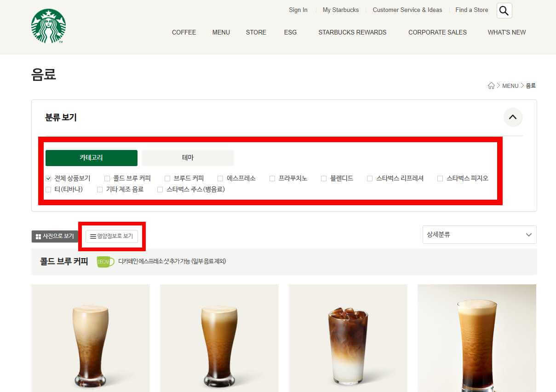Check the 티(티바나) checkbox
556x392 pixels.
pyautogui.click(x=48, y=189)
